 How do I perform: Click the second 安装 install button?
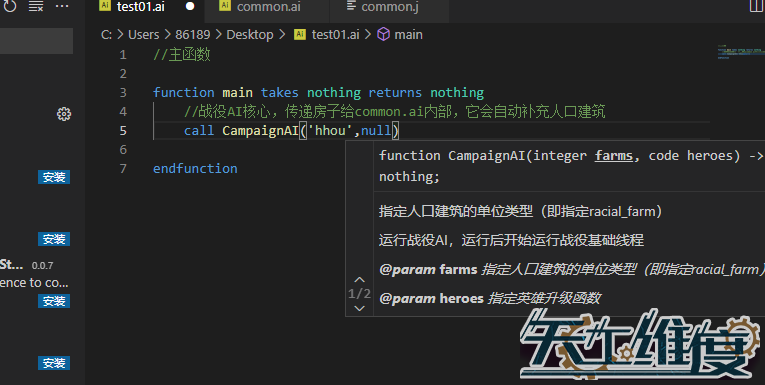(x=54, y=239)
